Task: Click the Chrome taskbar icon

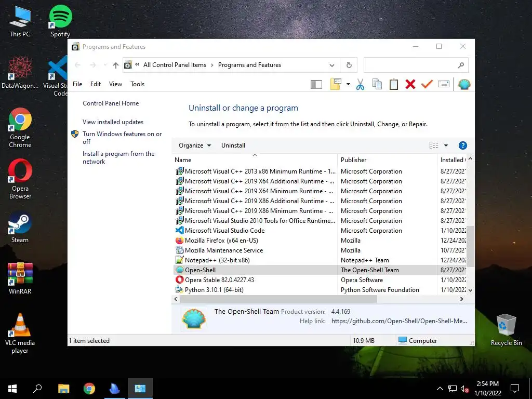Action: point(89,389)
